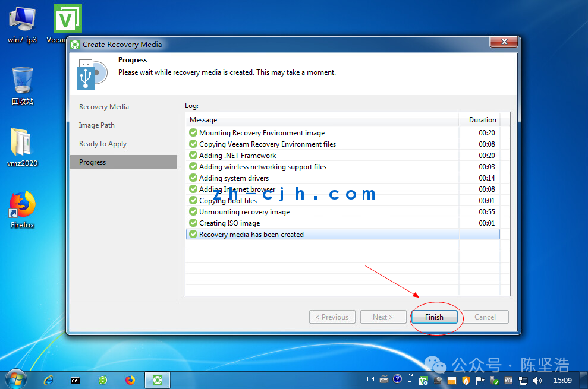
Task: Click the orange shield security tray icon
Action: [466, 381]
